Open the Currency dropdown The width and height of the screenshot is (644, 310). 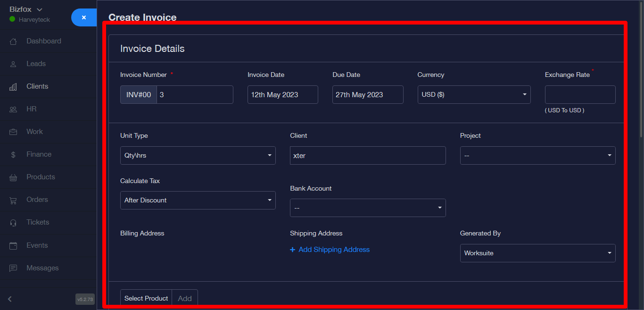point(474,94)
